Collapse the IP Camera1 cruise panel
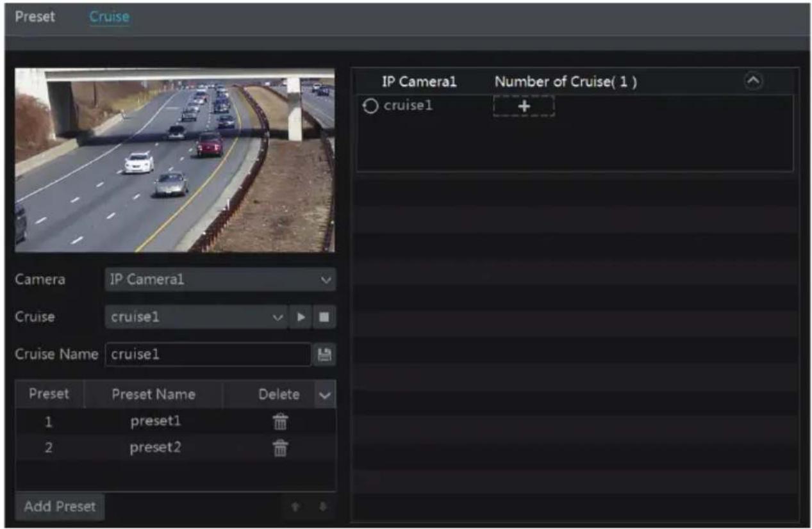812x529 pixels. tap(754, 81)
